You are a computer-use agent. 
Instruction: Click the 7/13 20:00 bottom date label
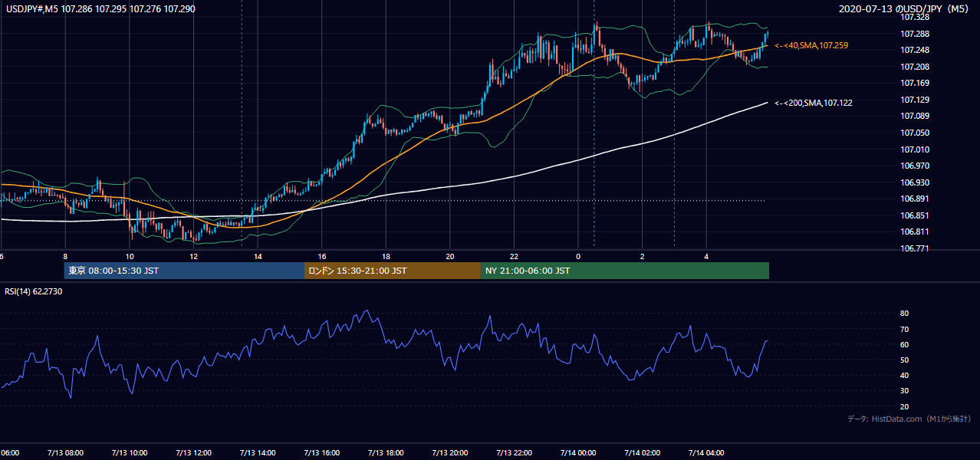pyautogui.click(x=449, y=452)
